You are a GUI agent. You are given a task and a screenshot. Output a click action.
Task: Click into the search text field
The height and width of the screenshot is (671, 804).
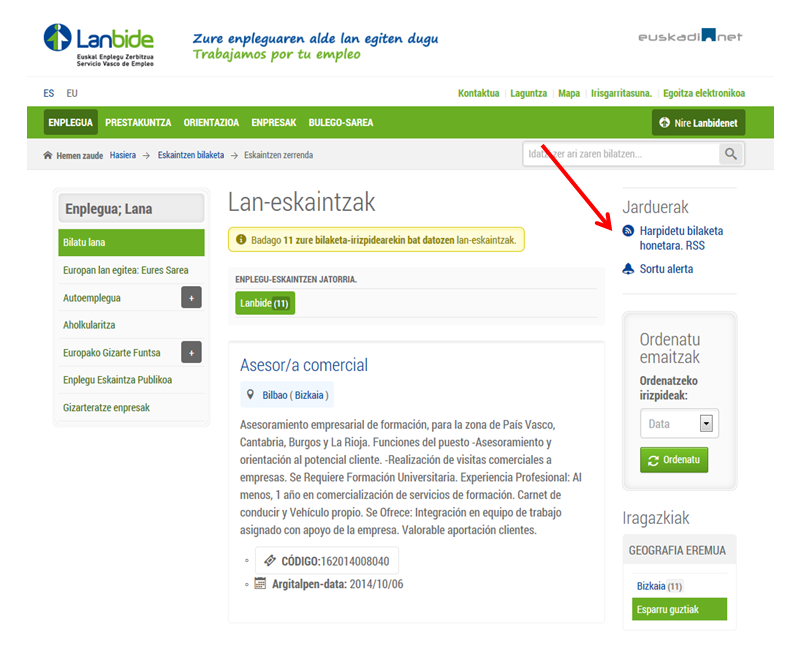pyautogui.click(x=621, y=154)
